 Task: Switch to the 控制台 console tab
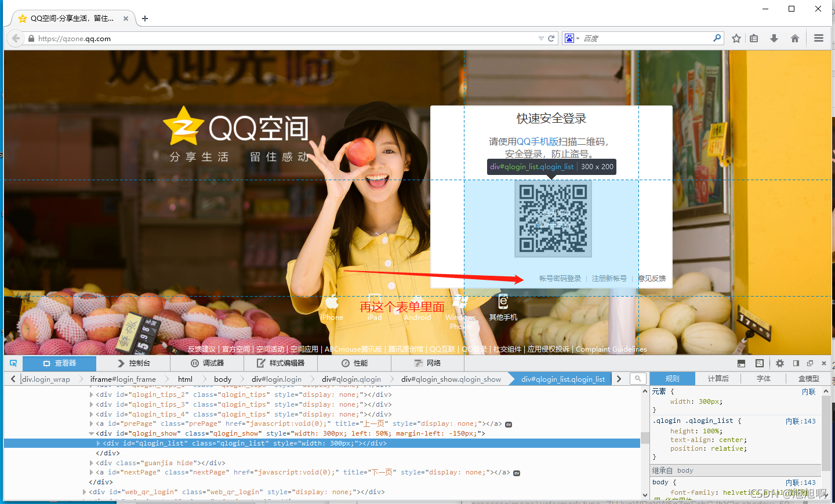pyautogui.click(x=133, y=363)
